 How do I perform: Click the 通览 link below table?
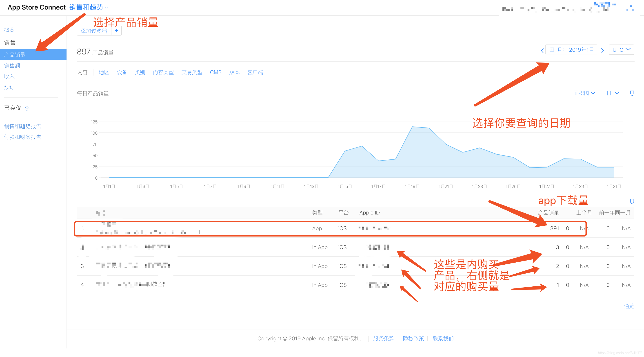click(x=628, y=306)
